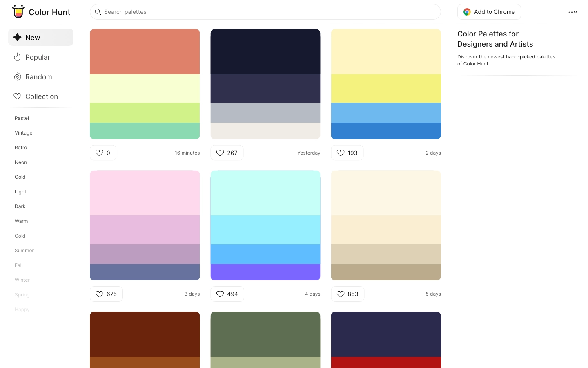Image resolution: width=588 pixels, height=368 pixels.
Task: Pick the bright yellow swatch in 2 days palette
Action: click(386, 89)
